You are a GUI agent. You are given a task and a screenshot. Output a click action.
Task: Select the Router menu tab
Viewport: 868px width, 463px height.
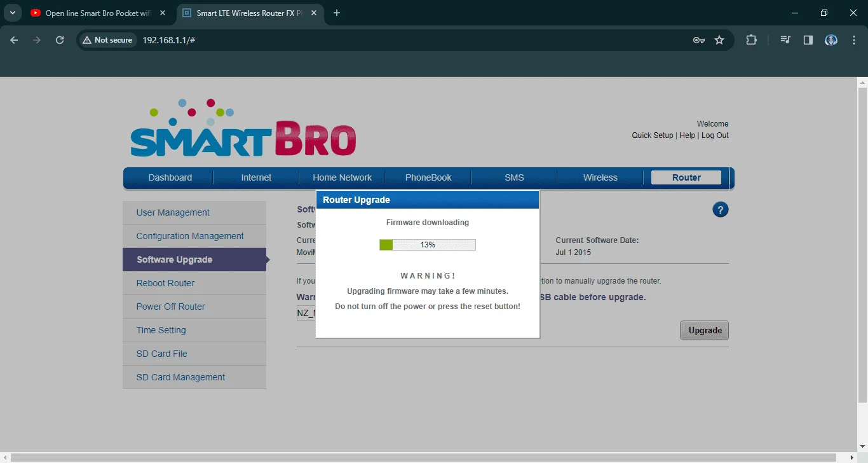(x=686, y=177)
